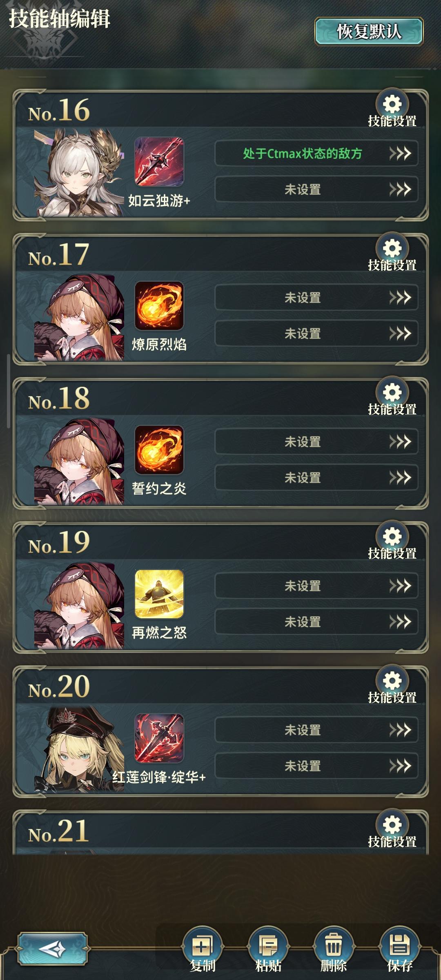Image resolution: width=441 pixels, height=980 pixels.
Task: Choose the 红莲剑锋·绽华+ skill icon
Action: [159, 738]
